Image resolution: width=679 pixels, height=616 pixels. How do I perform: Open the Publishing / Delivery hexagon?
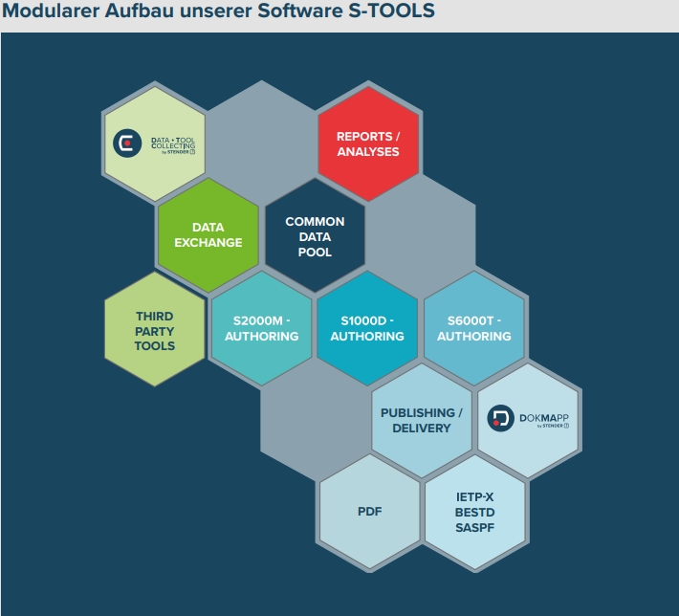pyautogui.click(x=421, y=421)
